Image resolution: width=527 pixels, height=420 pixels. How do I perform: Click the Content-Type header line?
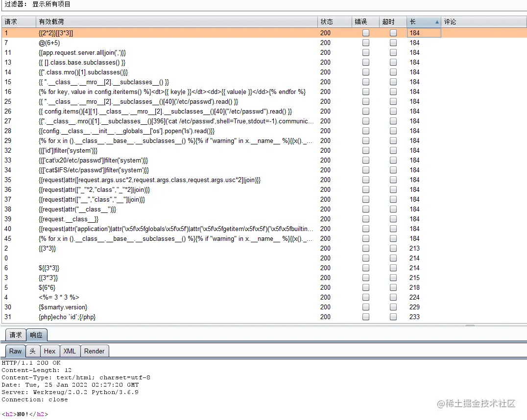coord(76,377)
